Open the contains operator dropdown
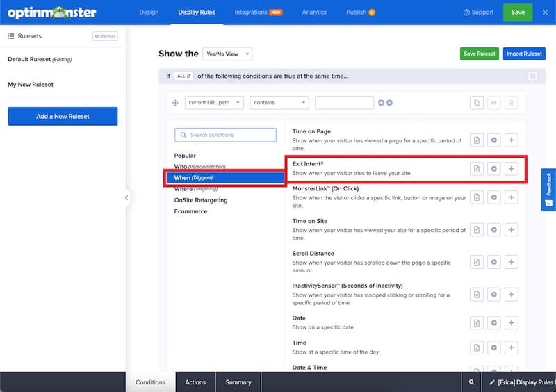The width and height of the screenshot is (556, 392). (279, 103)
